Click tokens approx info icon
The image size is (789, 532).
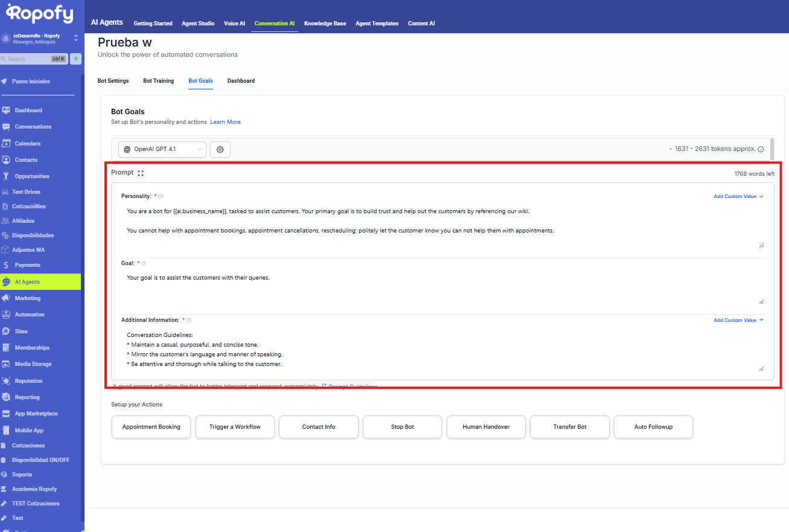[761, 149]
